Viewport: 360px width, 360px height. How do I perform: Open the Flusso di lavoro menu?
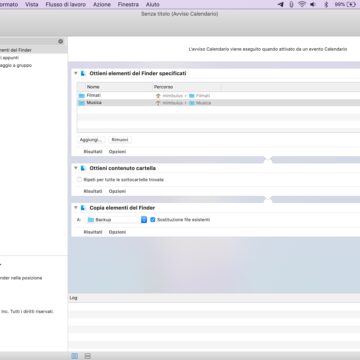(x=65, y=4)
